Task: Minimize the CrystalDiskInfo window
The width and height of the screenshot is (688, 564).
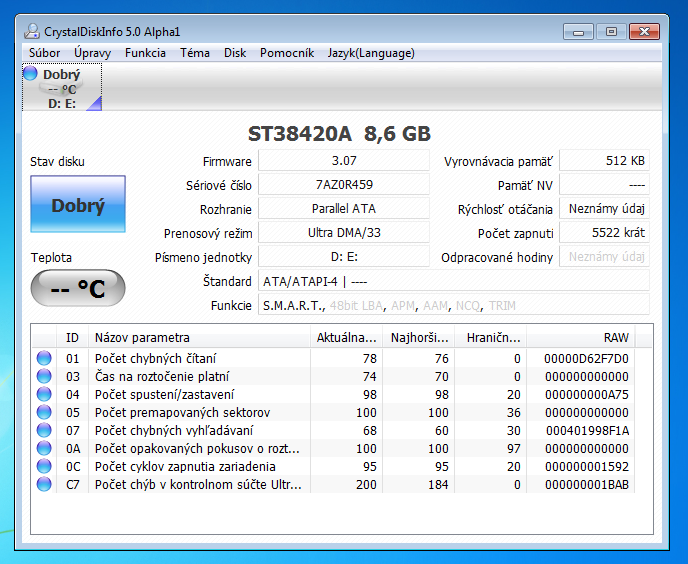Action: point(578,32)
